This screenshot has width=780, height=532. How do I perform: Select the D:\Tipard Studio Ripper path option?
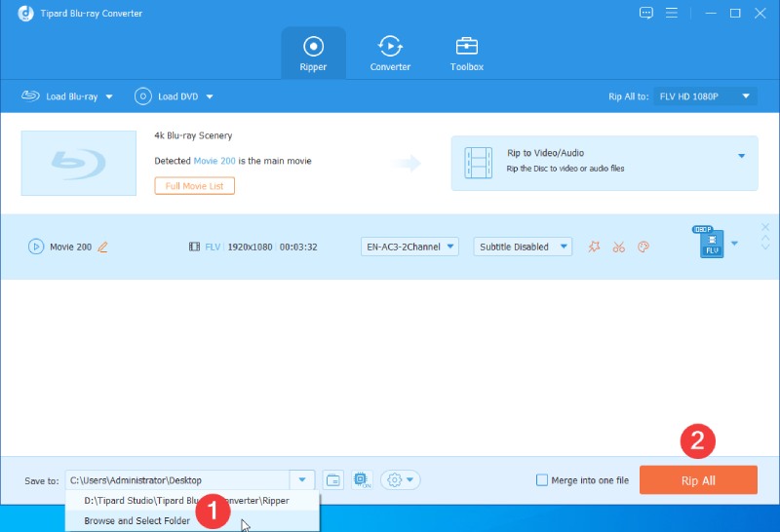coord(192,501)
